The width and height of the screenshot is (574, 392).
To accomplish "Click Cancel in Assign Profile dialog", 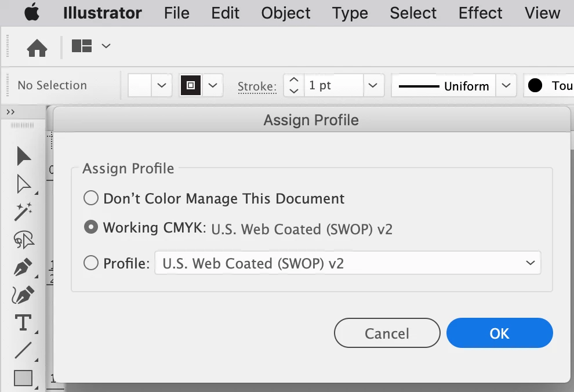I will pos(387,333).
